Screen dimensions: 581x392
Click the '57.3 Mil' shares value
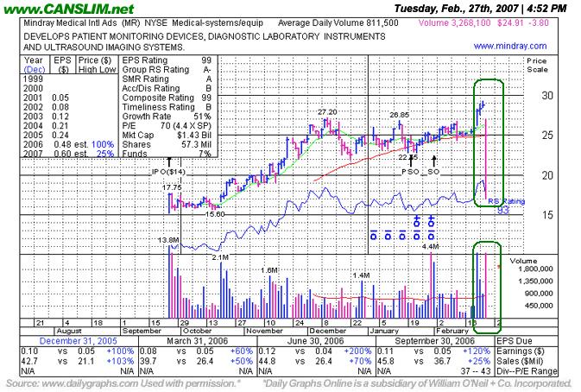196,144
